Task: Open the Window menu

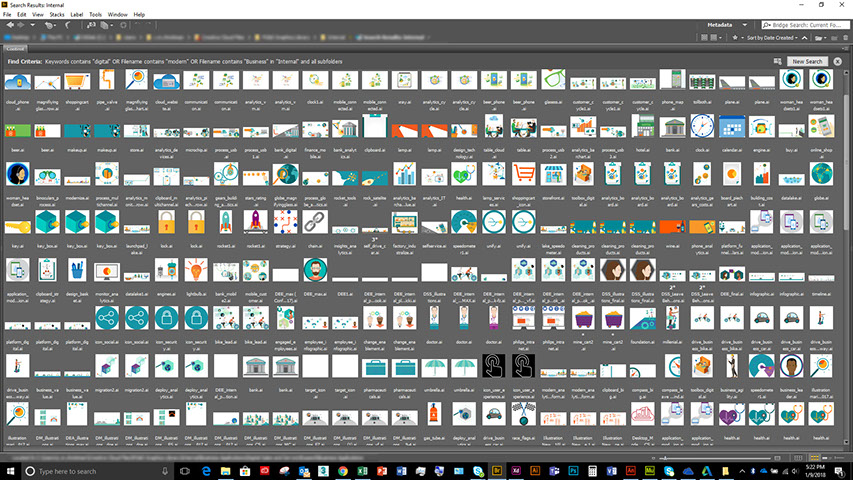Action: tap(117, 15)
